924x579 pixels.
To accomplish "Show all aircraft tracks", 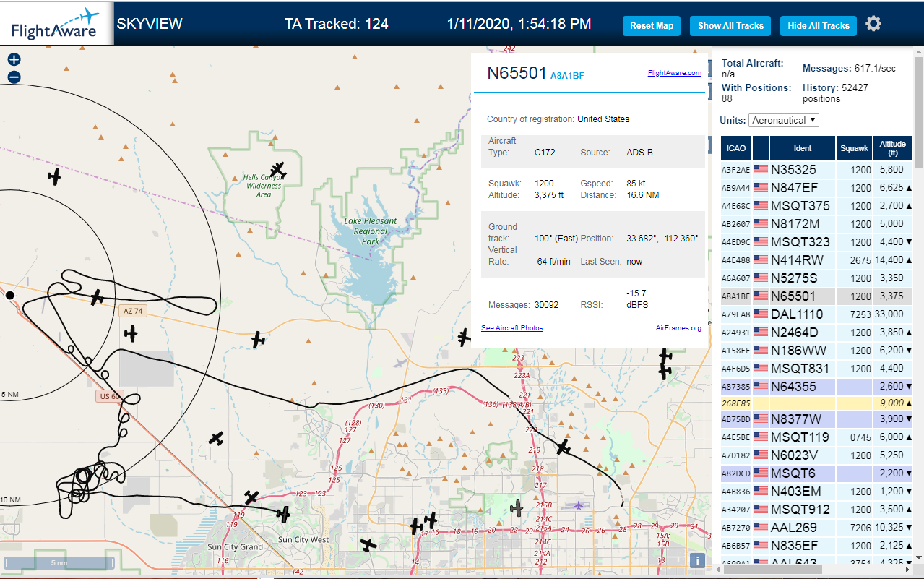I will (730, 26).
